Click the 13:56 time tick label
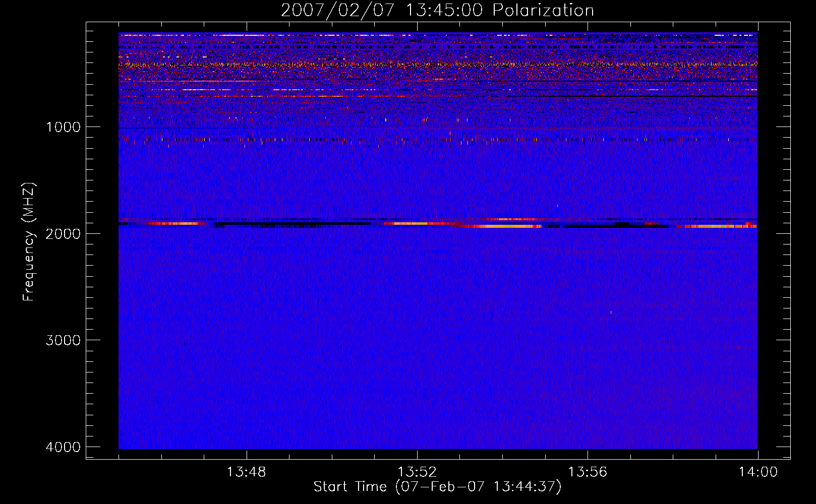Viewport: 816px width, 504px height. pos(587,472)
